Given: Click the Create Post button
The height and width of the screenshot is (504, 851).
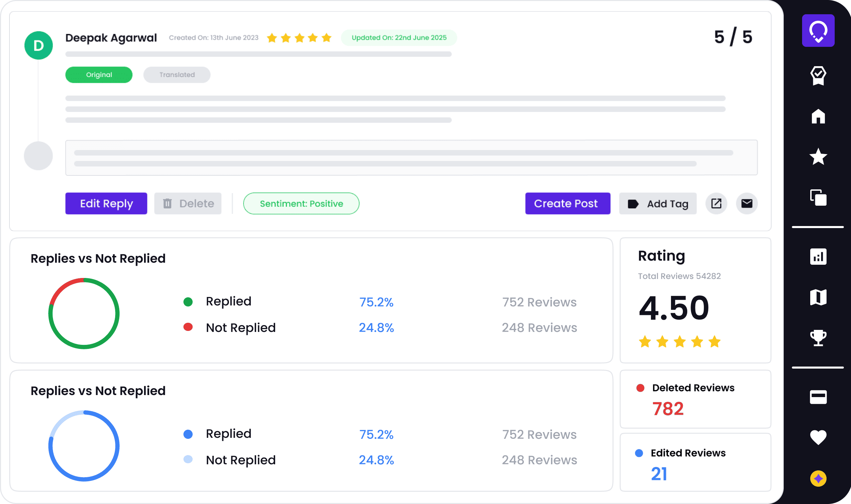Looking at the screenshot, I should click(568, 203).
